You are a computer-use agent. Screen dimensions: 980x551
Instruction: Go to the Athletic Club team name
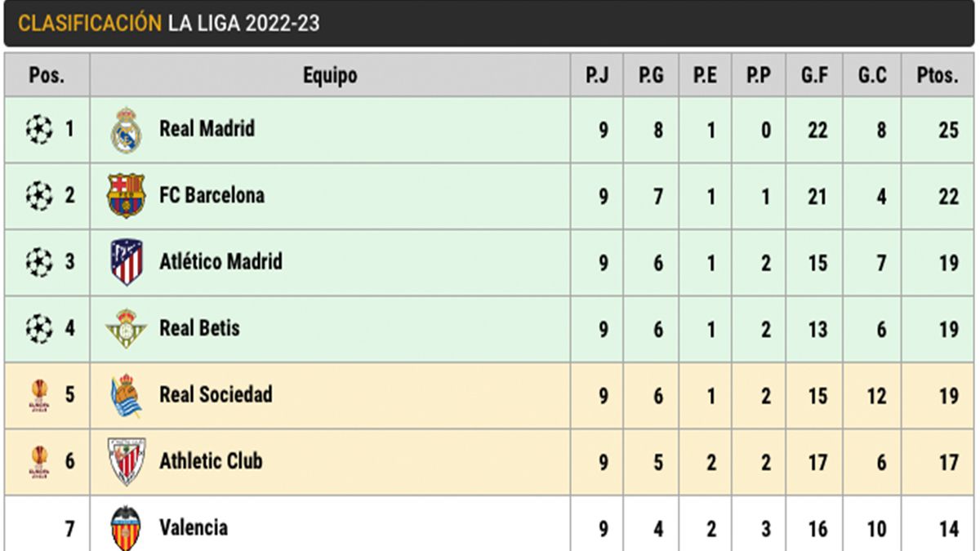point(211,461)
